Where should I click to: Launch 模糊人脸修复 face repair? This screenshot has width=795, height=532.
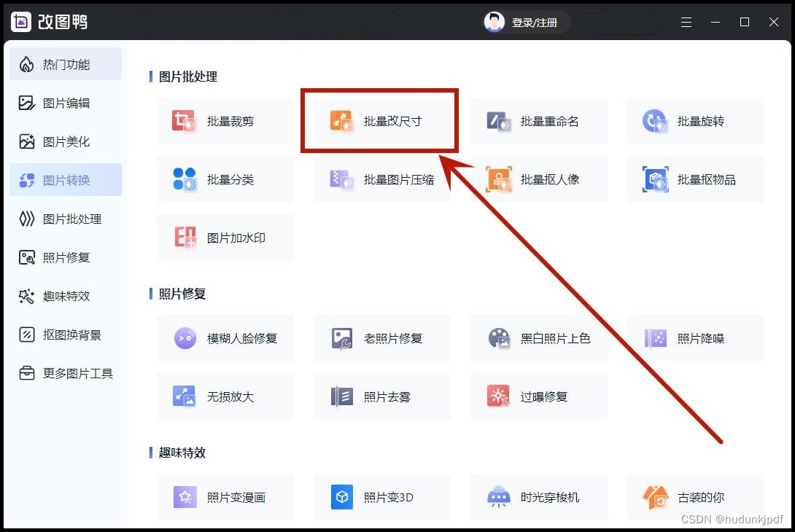pyautogui.click(x=225, y=338)
